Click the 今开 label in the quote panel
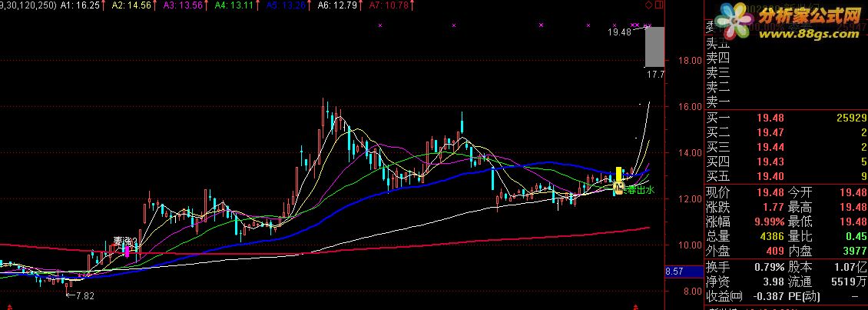Viewport: 868px width, 310px height. pos(800,192)
